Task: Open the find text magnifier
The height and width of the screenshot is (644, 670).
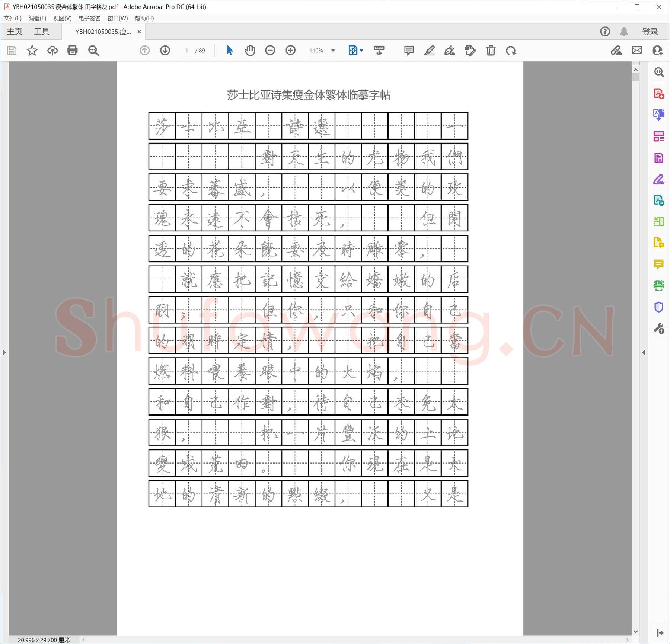Action: [x=93, y=50]
